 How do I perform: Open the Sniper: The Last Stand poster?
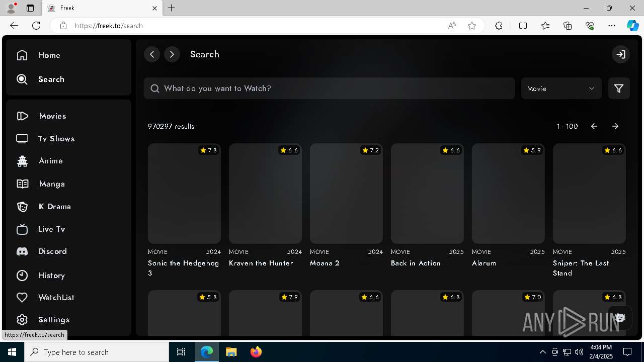point(589,194)
